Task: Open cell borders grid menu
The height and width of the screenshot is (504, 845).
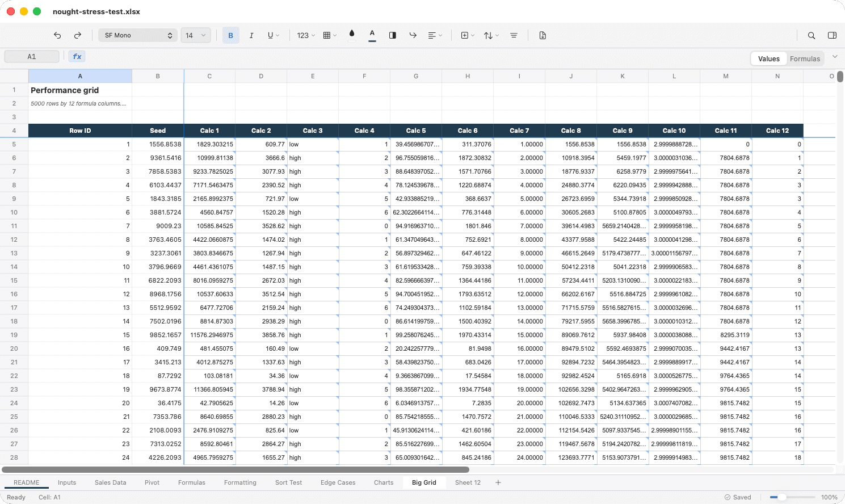Action: [x=330, y=35]
